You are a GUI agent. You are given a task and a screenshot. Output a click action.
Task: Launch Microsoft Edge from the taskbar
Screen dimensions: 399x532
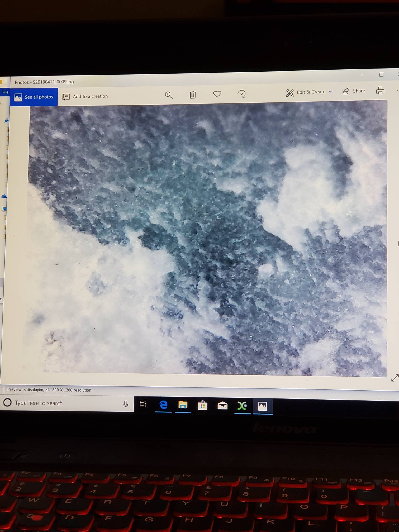(x=163, y=405)
